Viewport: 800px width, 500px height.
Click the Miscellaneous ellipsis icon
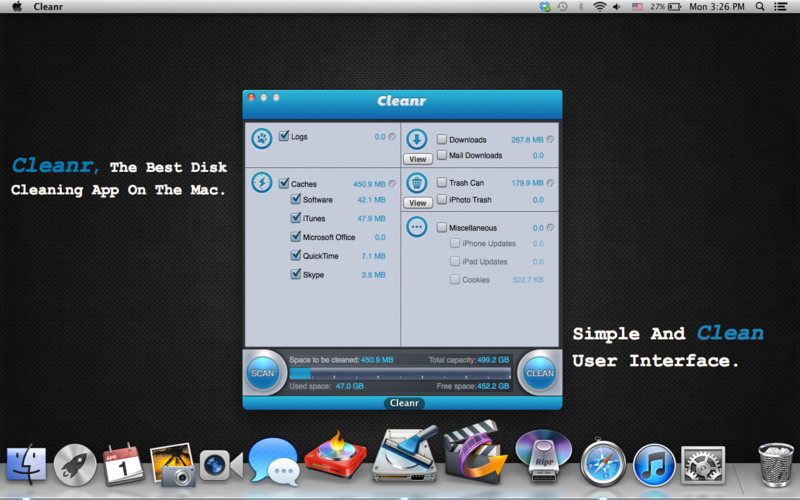click(417, 227)
